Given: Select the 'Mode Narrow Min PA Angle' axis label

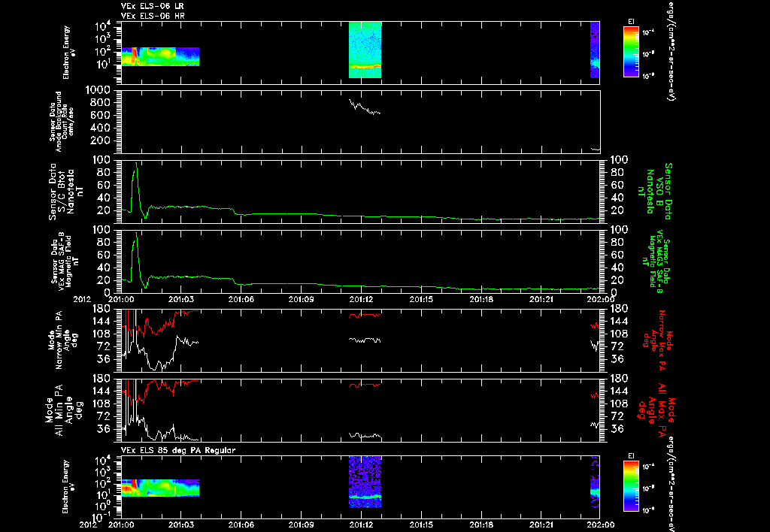Looking at the screenshot, I should point(62,340).
